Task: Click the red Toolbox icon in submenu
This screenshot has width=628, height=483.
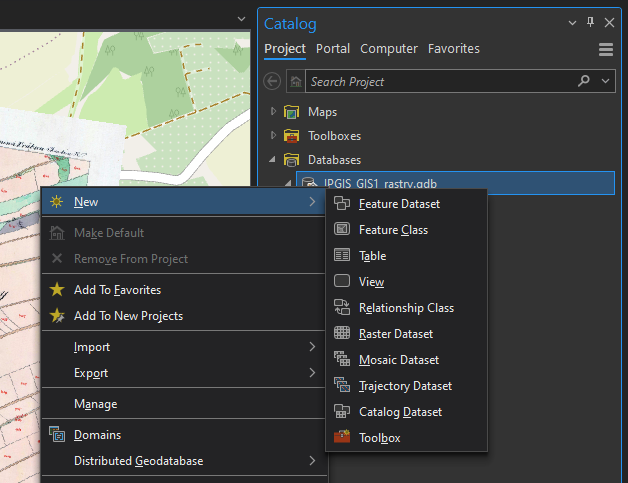Action: point(342,438)
